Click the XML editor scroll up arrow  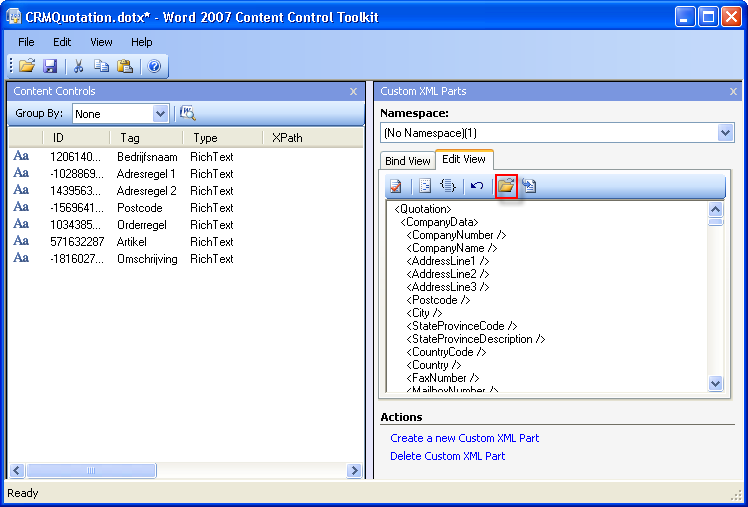pos(716,209)
